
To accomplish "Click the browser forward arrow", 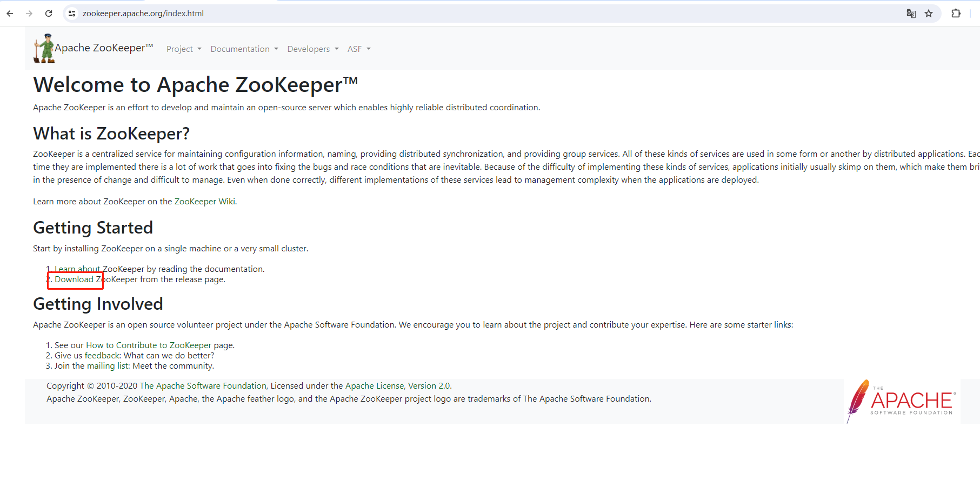I will [29, 14].
